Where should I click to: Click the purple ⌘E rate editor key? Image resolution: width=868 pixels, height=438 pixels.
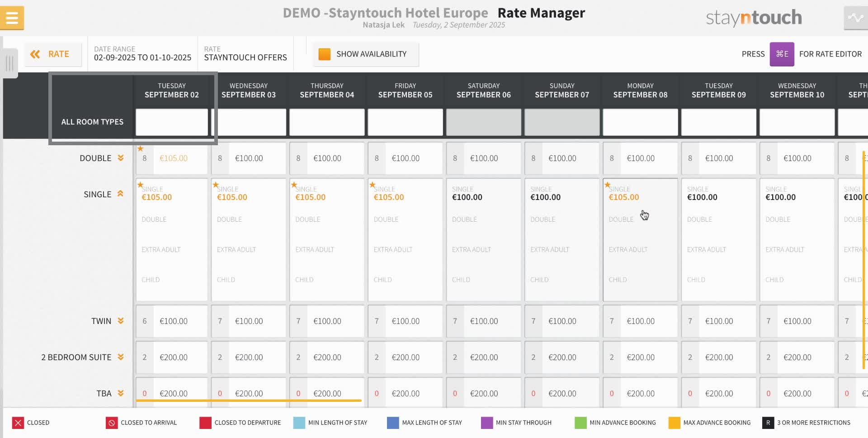click(x=782, y=54)
